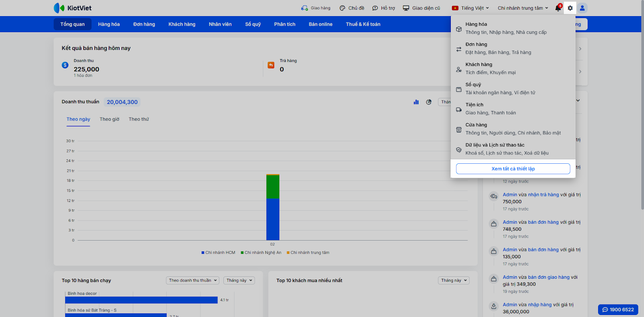The height and width of the screenshot is (317, 644).
Task: Click the Cửa hàng store icon
Action: (459, 130)
